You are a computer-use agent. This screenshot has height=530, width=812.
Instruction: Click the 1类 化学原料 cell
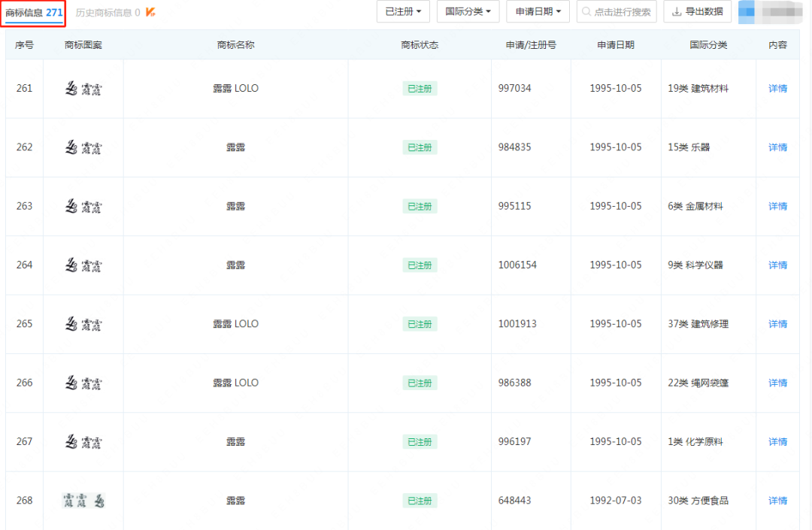695,442
